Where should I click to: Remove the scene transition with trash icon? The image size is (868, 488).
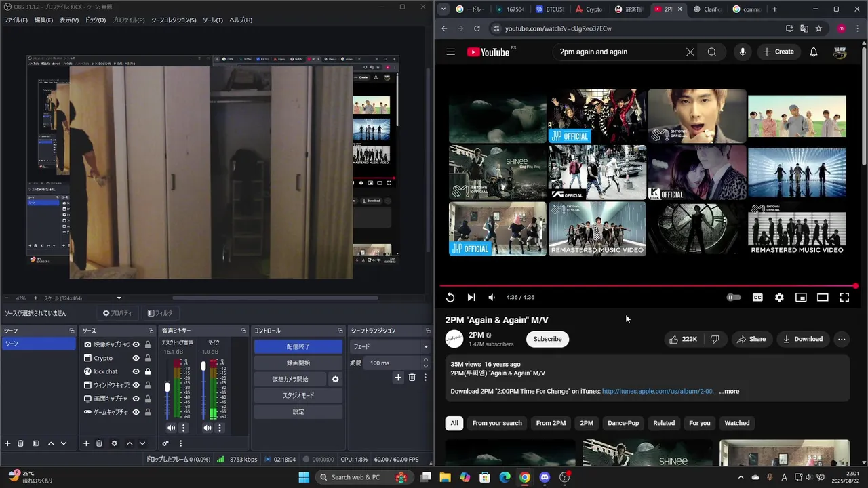click(412, 378)
